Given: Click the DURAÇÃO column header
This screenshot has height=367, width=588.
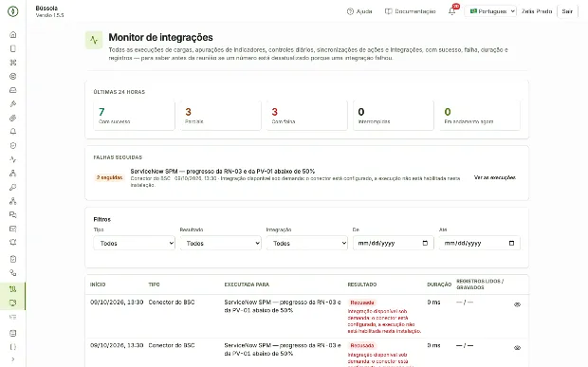Looking at the screenshot, I should tap(439, 284).
